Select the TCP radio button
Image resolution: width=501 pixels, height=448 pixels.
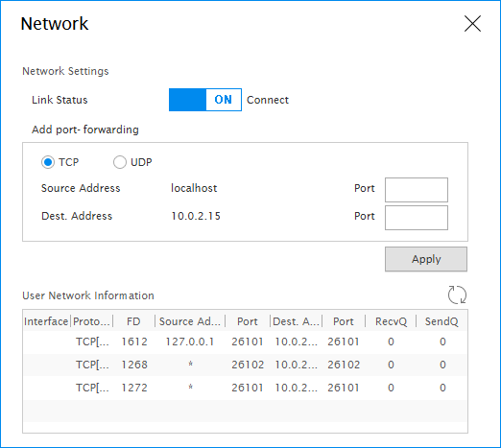[x=48, y=162]
